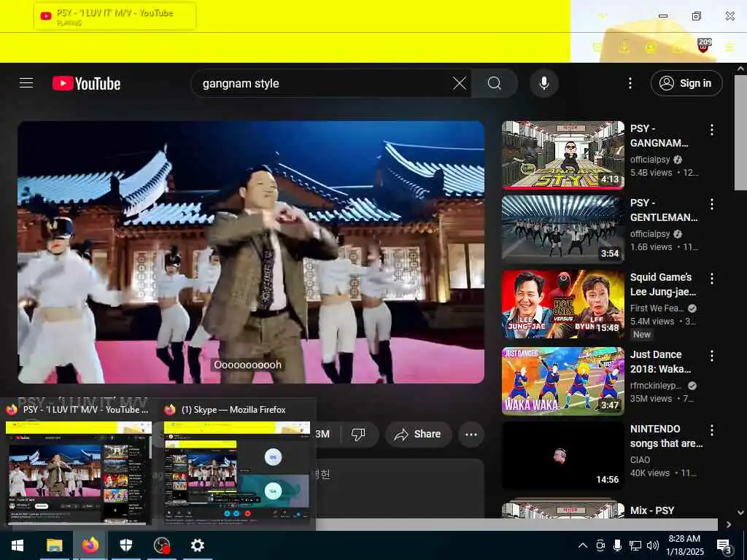Open options menu for PSY - GENTLEMAN video
Viewport: 747px width, 560px height.
(712, 204)
